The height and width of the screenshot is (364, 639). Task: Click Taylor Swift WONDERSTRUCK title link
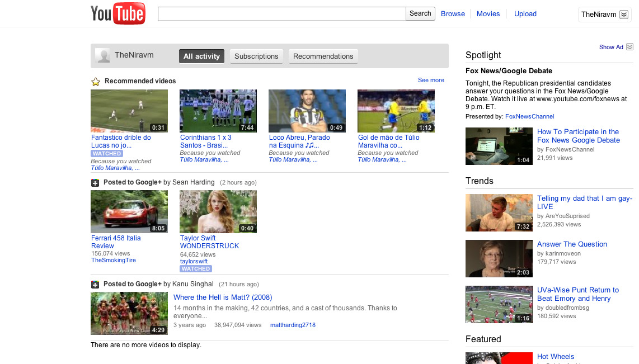[x=209, y=242]
